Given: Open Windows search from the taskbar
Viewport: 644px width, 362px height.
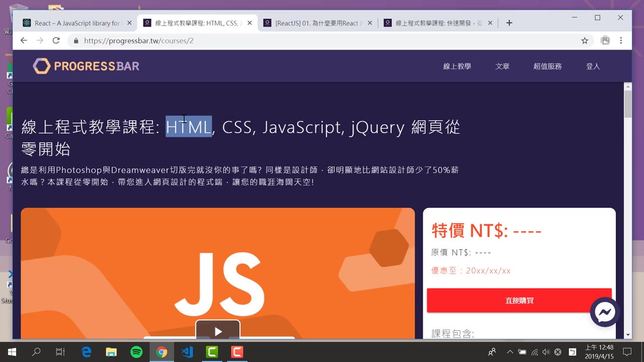Looking at the screenshot, I should tap(36, 352).
